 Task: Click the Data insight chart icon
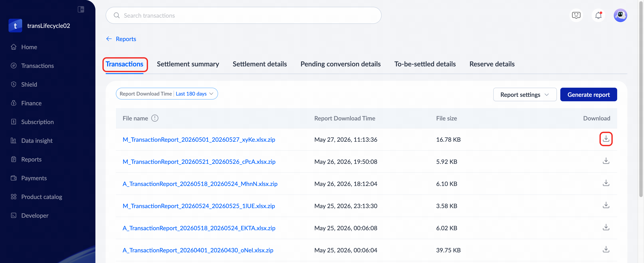tap(14, 141)
